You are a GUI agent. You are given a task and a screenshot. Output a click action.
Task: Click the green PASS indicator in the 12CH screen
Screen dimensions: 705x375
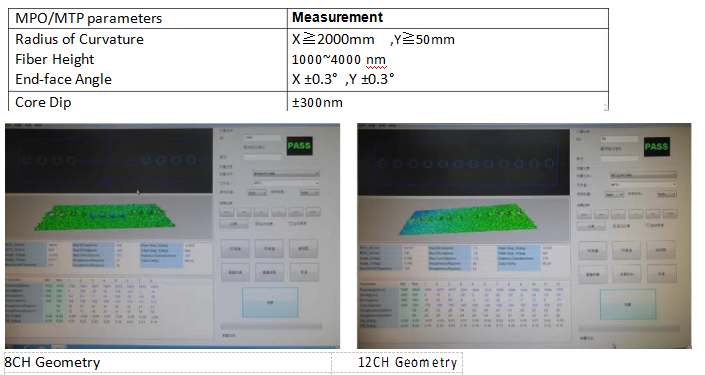[x=656, y=147]
